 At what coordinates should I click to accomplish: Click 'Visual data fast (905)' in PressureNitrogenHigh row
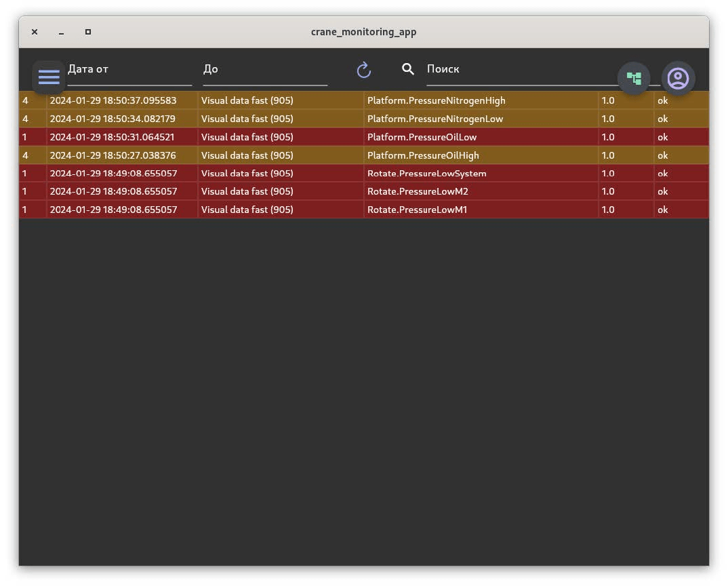coord(247,100)
